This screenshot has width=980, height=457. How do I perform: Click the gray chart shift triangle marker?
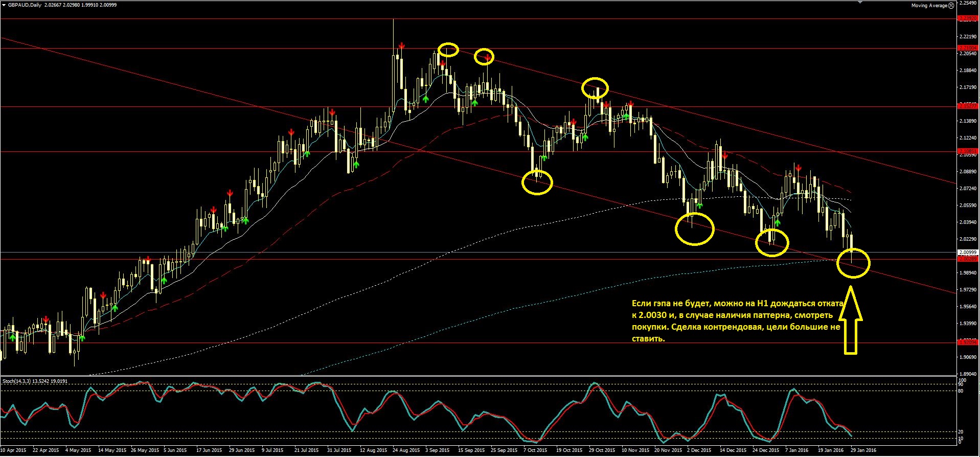pos(861,2)
